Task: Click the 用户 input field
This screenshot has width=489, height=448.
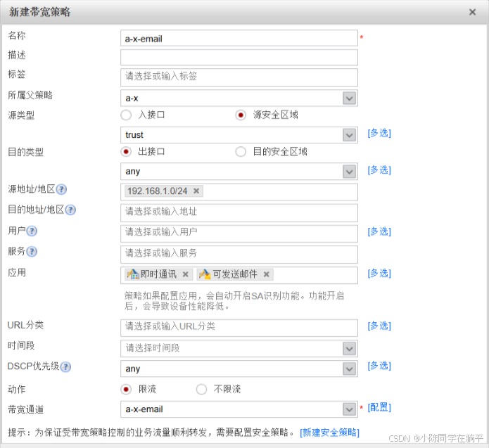Action: [x=239, y=233]
